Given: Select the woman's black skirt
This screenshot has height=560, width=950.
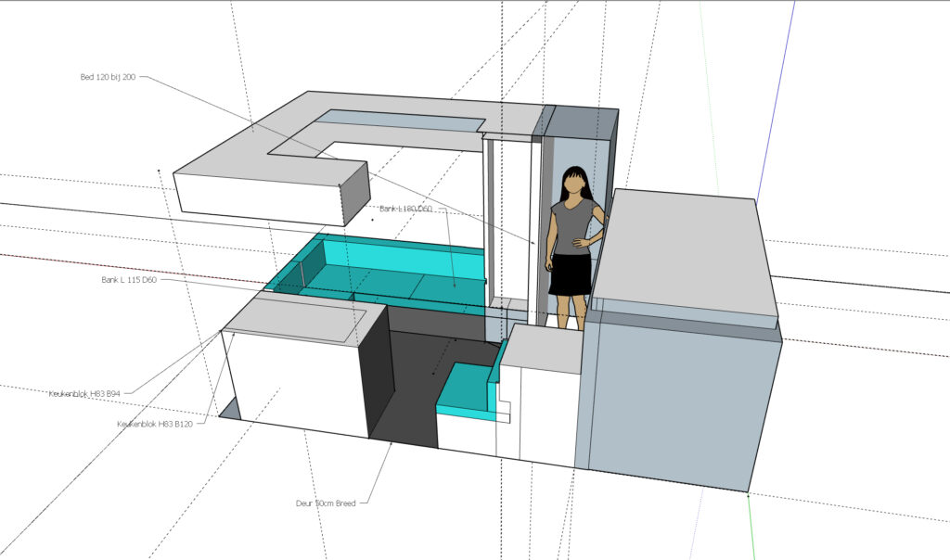Looking at the screenshot, I should point(571,274).
